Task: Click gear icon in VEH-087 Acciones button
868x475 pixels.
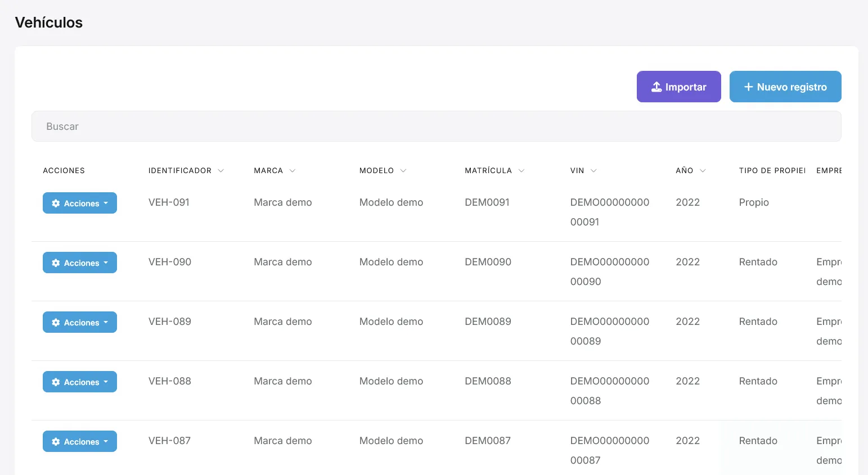Action: (x=56, y=442)
